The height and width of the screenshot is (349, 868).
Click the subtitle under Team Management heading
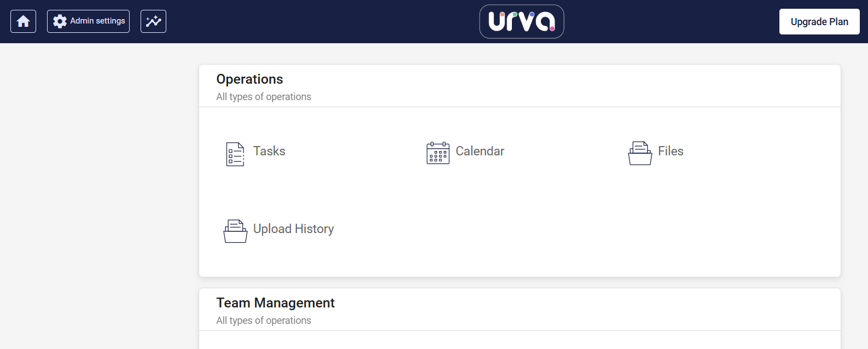click(264, 321)
